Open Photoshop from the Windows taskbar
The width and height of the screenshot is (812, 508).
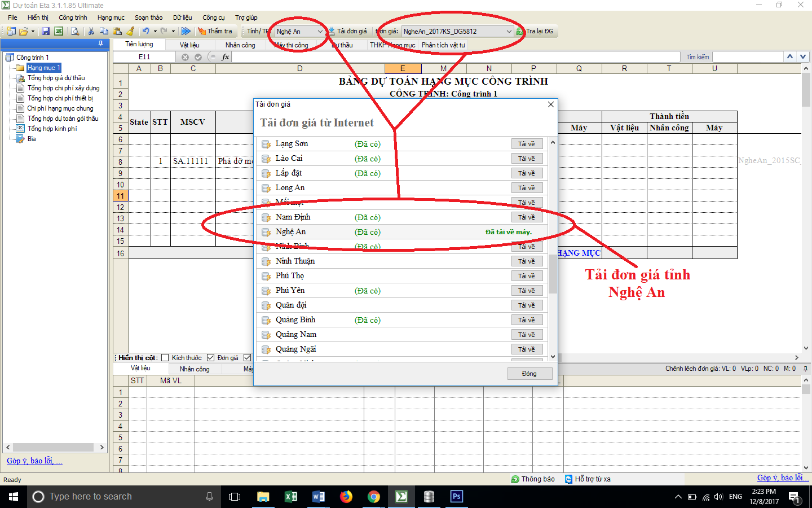coord(456,497)
